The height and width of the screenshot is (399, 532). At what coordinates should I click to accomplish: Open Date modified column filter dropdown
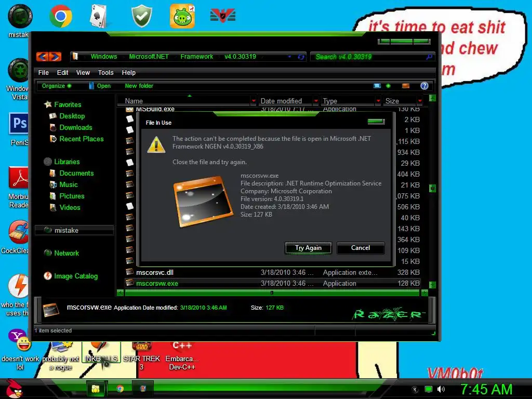316,101
